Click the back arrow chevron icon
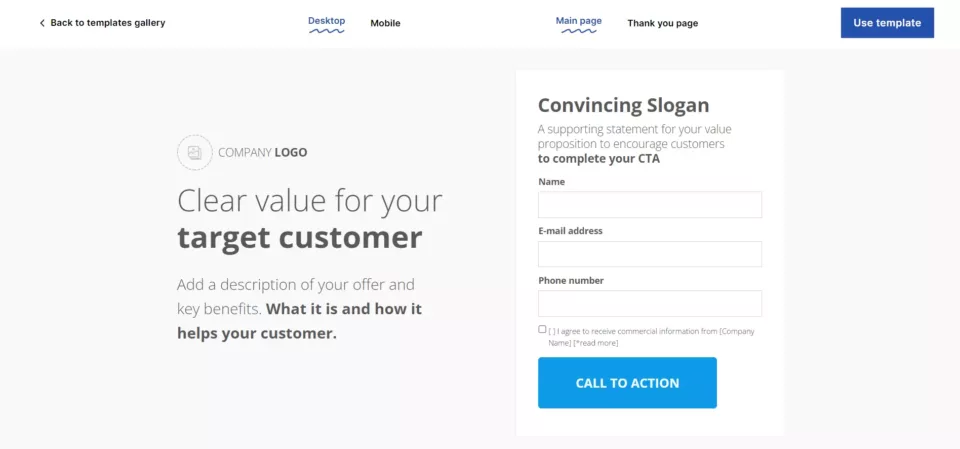The height and width of the screenshot is (449, 960). pos(42,23)
